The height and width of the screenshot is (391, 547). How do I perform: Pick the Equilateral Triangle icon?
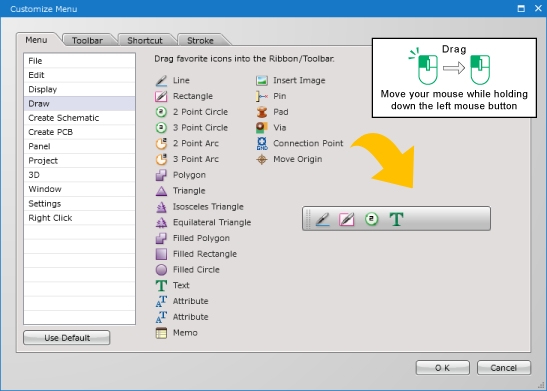point(161,223)
